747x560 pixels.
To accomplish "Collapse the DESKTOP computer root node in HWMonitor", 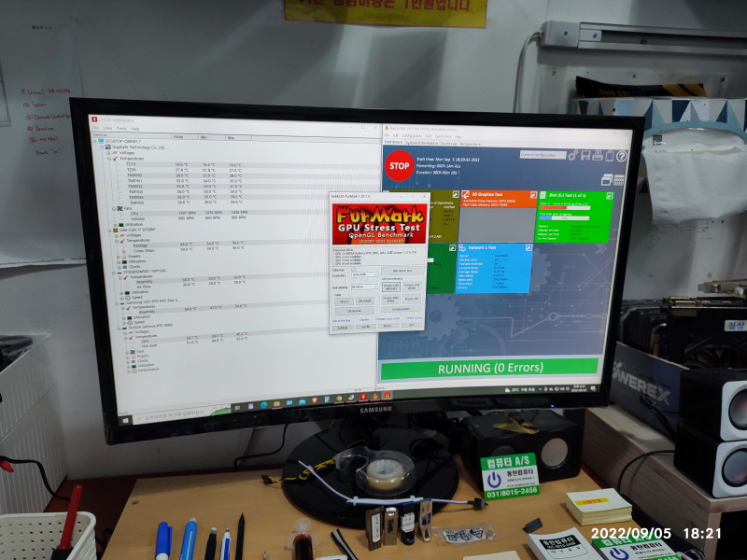I will click(x=95, y=142).
